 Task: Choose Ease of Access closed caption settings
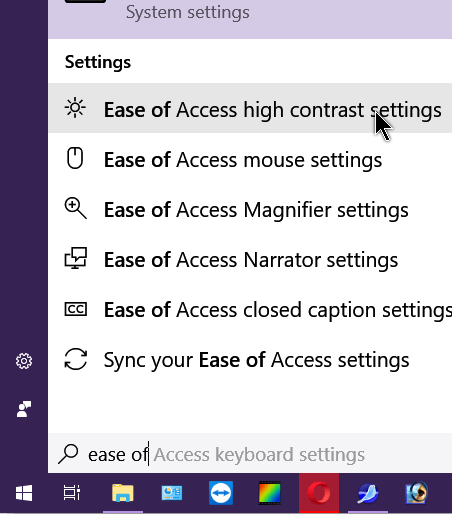click(x=250, y=309)
